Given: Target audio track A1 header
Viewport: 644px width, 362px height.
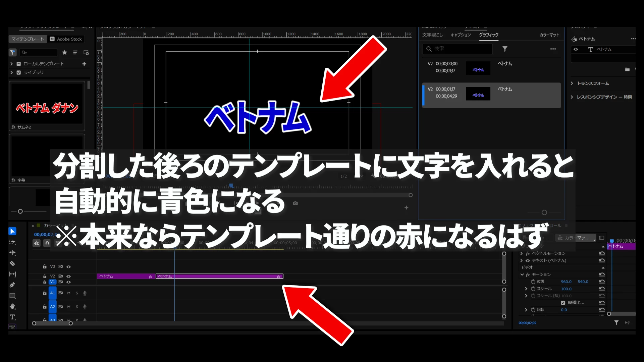Looking at the screenshot, I should (x=53, y=293).
